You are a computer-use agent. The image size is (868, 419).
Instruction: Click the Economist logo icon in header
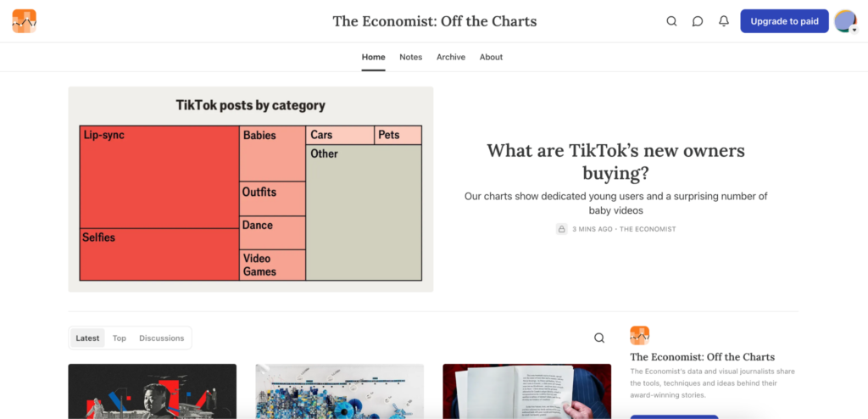coord(24,21)
